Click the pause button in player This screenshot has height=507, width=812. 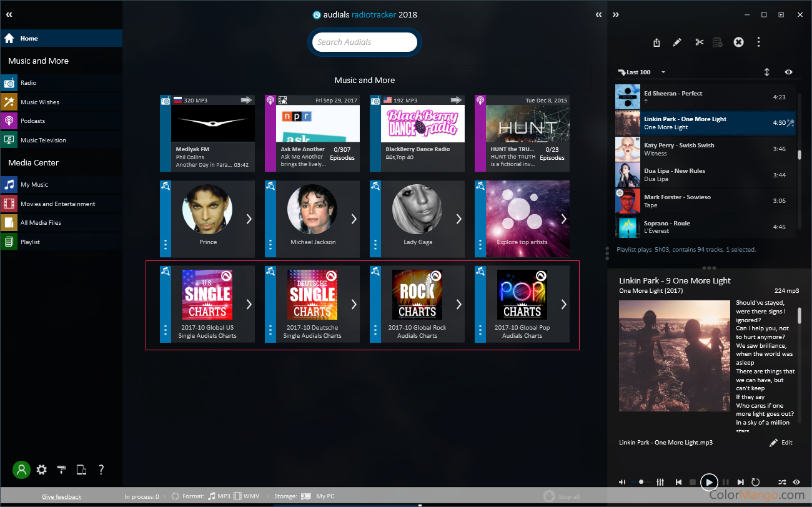click(725, 482)
